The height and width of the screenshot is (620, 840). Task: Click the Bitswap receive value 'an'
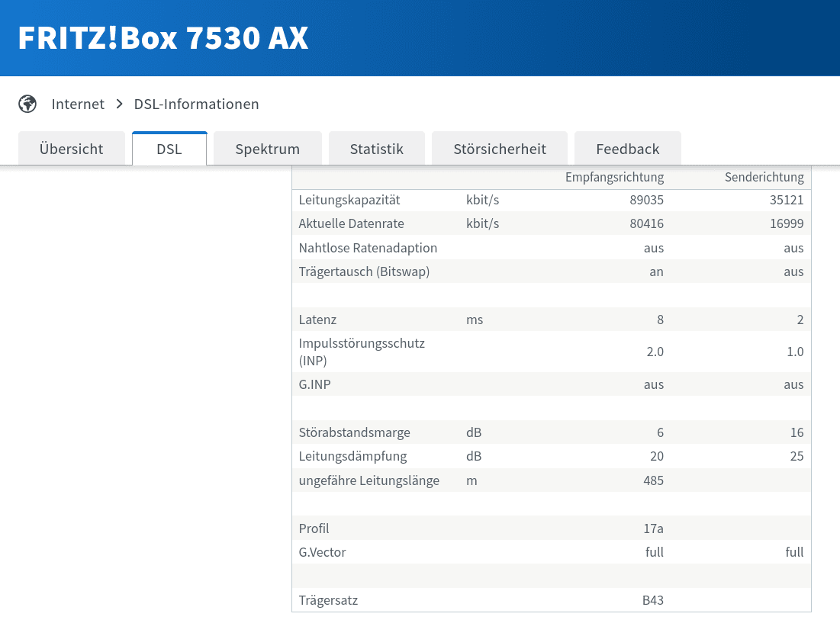click(x=656, y=272)
